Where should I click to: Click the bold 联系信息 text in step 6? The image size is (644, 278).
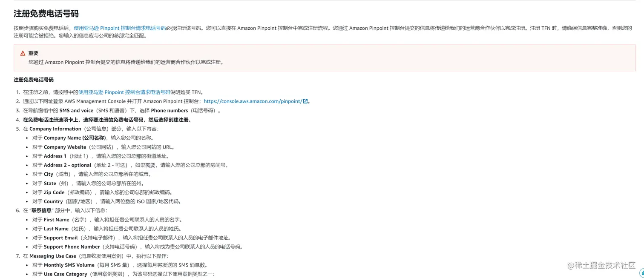(x=42, y=210)
